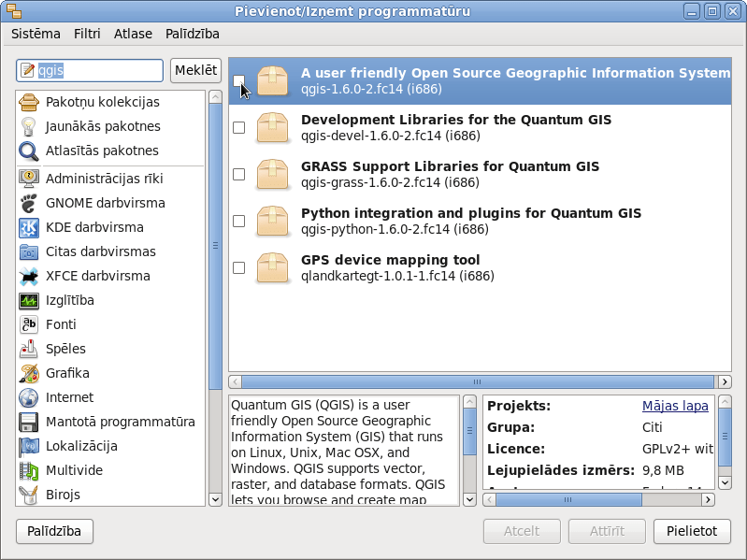Click description pane scroll-up arrow
747x560 pixels.
click(469, 402)
